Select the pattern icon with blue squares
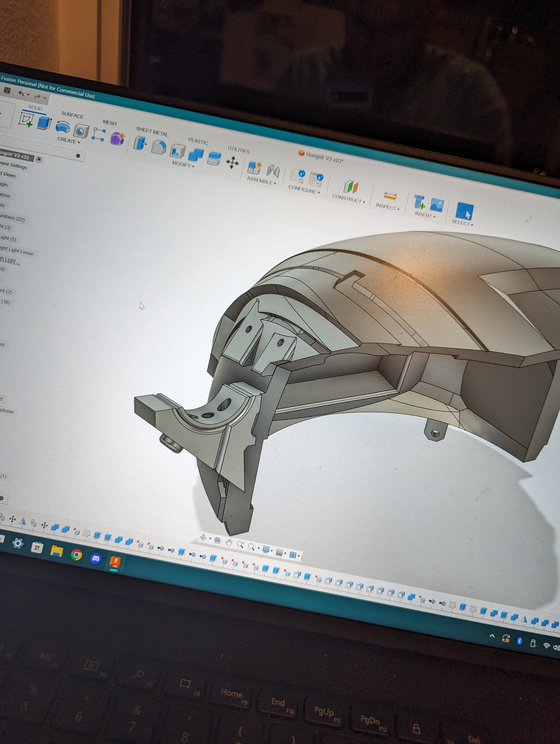 point(99,134)
